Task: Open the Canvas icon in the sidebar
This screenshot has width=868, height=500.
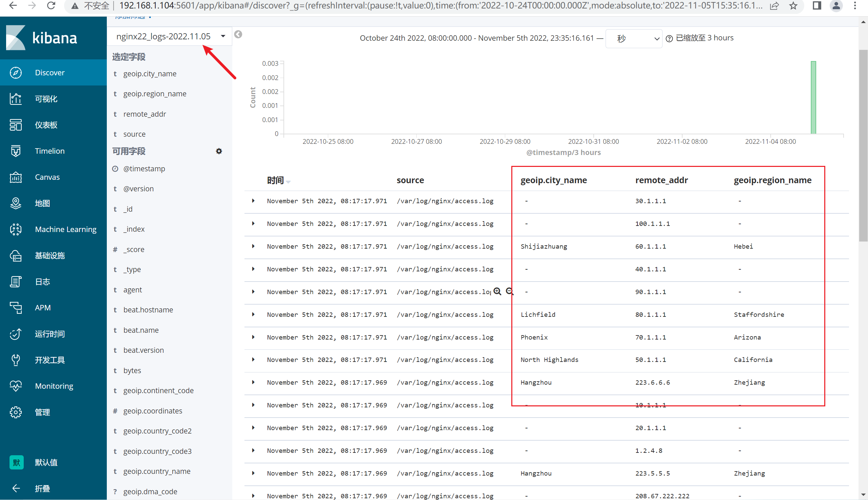Action: (x=16, y=177)
